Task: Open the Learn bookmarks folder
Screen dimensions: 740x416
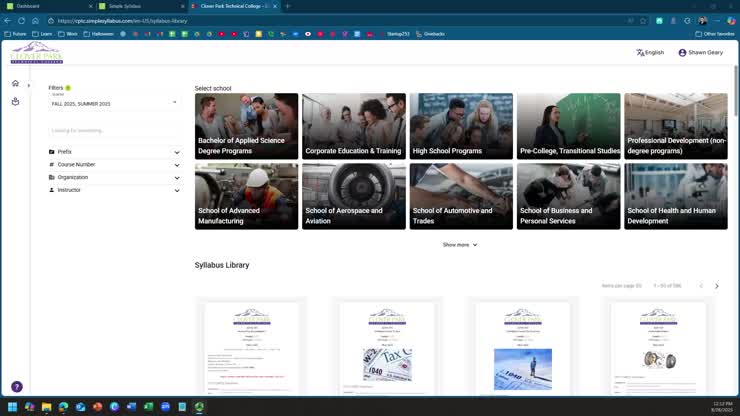Action: [x=42, y=34]
